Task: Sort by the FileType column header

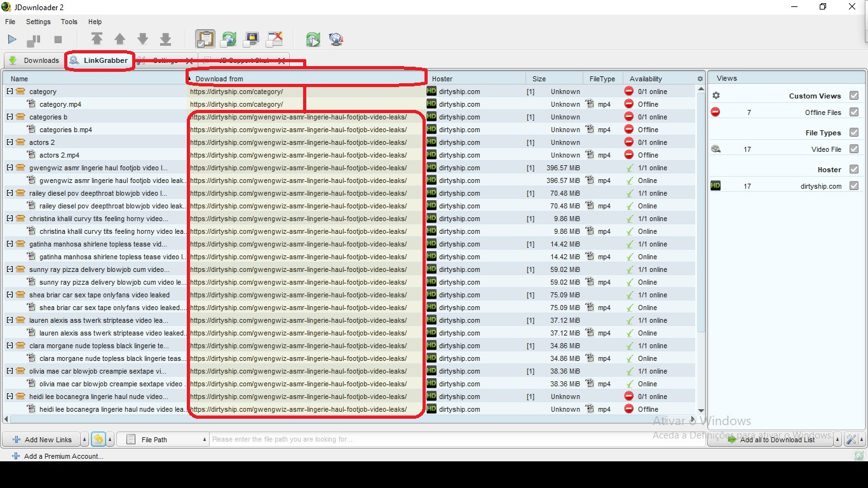Action: point(604,79)
